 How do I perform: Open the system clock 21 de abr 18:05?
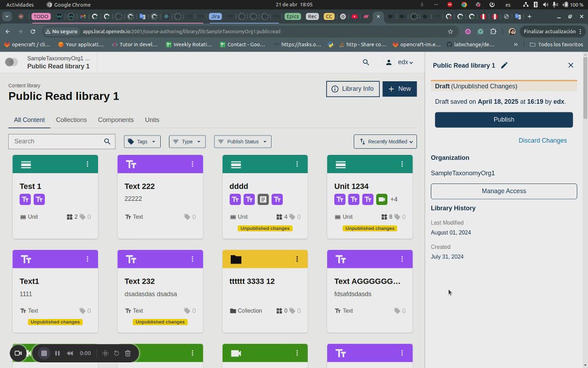pyautogui.click(x=294, y=5)
